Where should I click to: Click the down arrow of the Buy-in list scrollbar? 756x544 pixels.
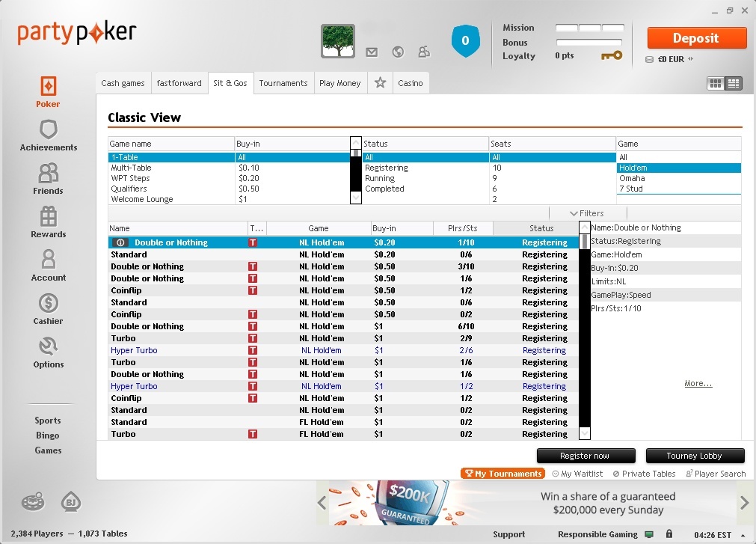click(356, 198)
